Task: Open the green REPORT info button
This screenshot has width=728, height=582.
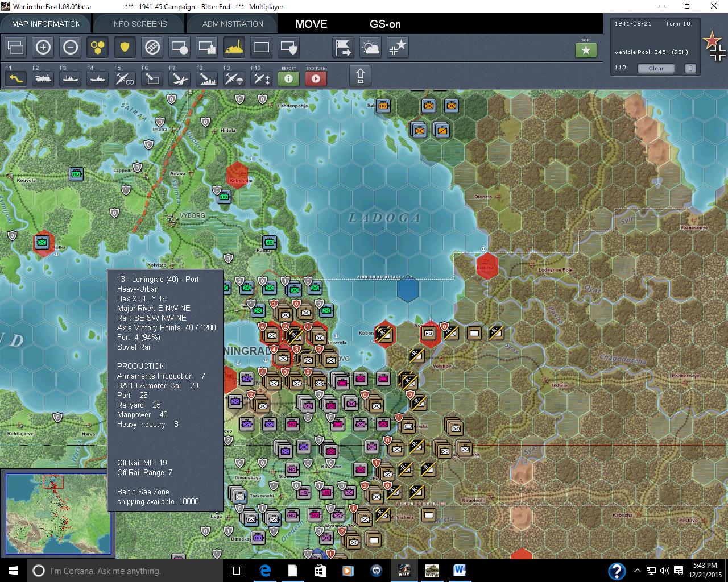Action: [x=288, y=78]
